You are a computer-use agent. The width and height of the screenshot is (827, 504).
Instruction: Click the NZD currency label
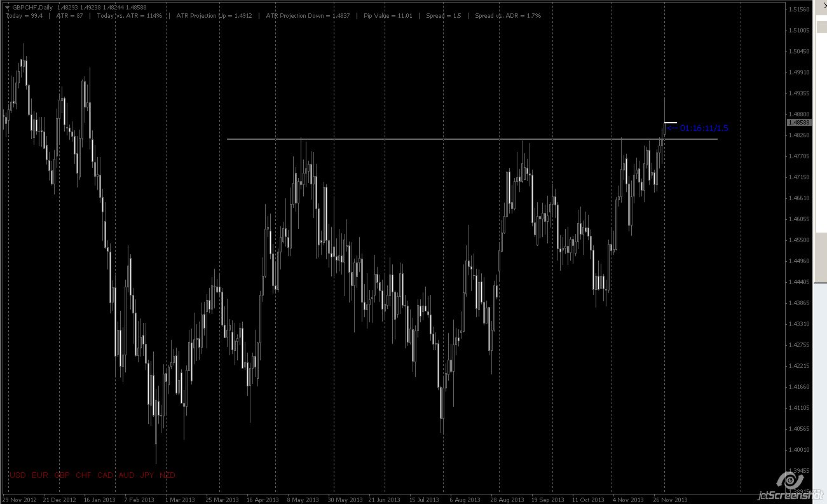pyautogui.click(x=167, y=475)
